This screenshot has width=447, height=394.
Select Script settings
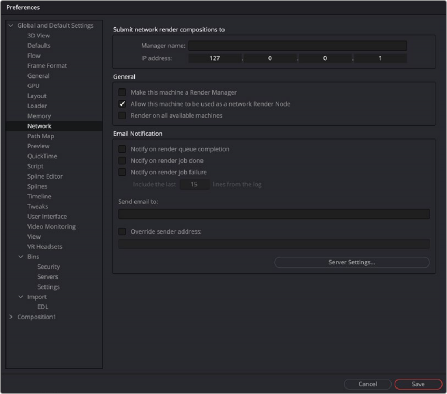point(35,166)
